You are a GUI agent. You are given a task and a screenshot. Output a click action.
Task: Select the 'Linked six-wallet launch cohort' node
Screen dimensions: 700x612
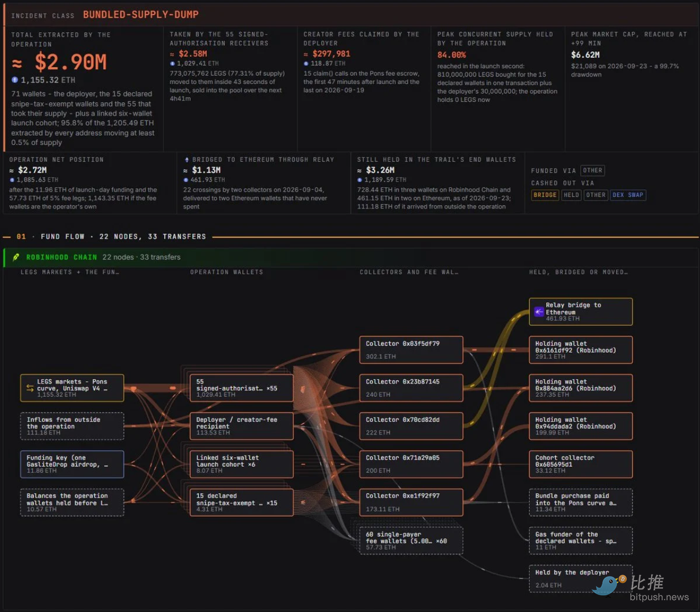241,464
